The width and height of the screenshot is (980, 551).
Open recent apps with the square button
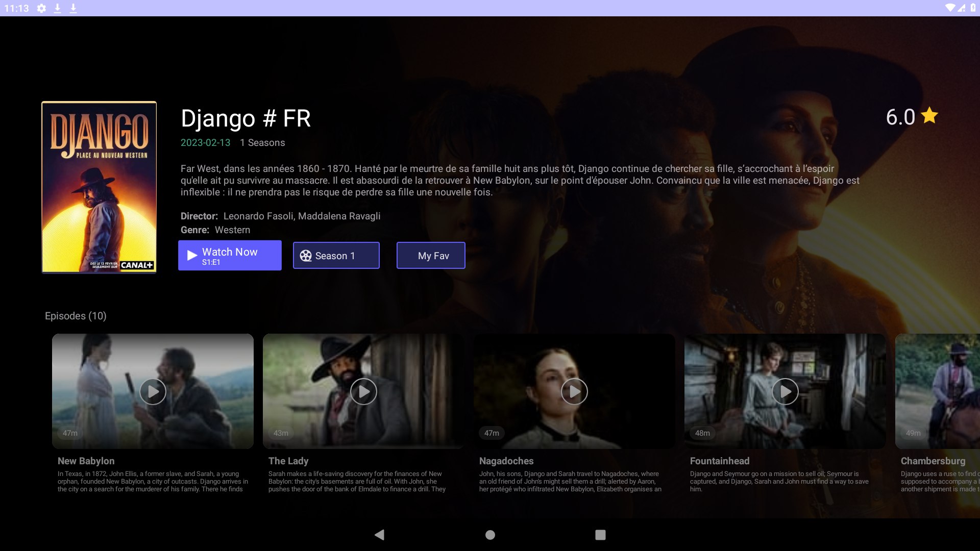point(600,534)
